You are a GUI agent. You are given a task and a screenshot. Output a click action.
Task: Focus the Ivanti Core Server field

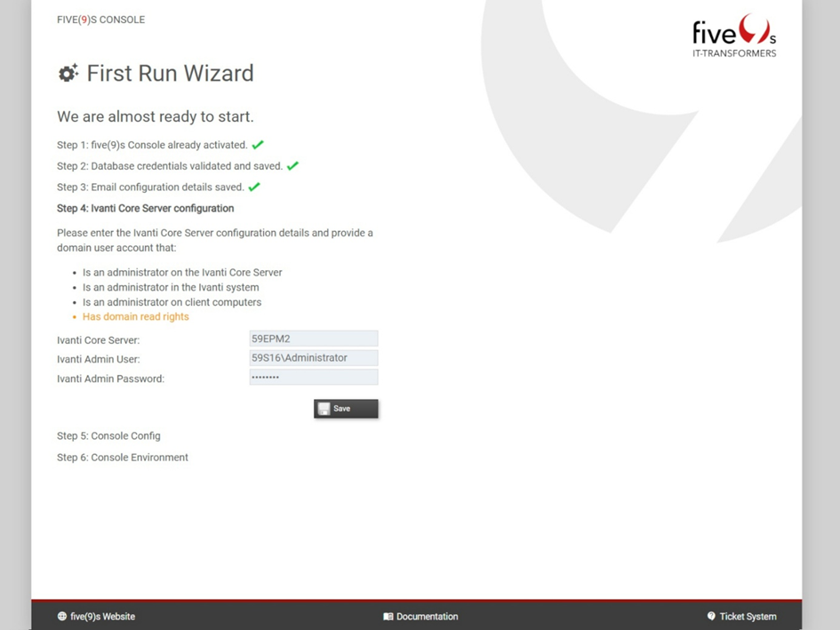(314, 339)
